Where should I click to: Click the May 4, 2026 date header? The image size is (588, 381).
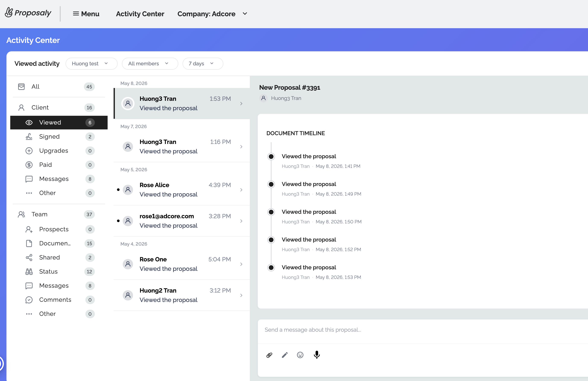pos(134,244)
